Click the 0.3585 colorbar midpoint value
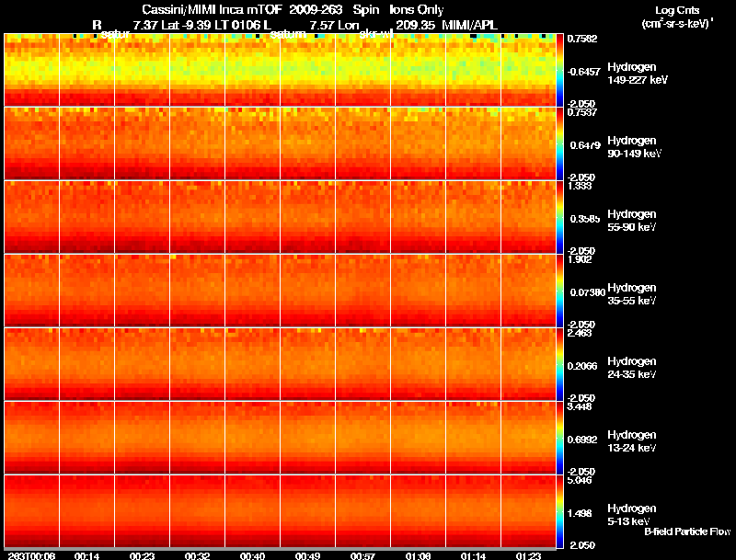Image resolution: width=736 pixels, height=560 pixels. click(x=585, y=219)
